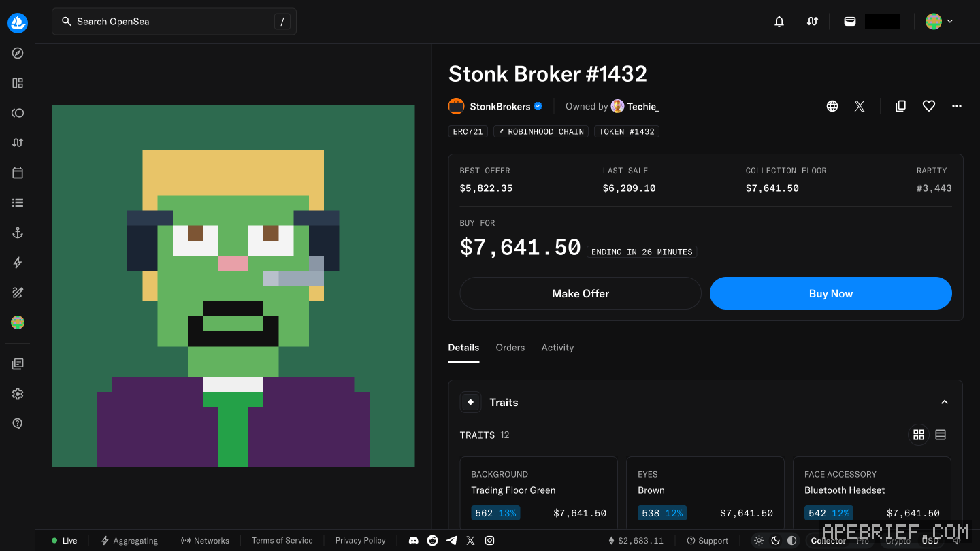Viewport: 980px width, 551px height.
Task: Switch traits to list view
Action: 941,435
